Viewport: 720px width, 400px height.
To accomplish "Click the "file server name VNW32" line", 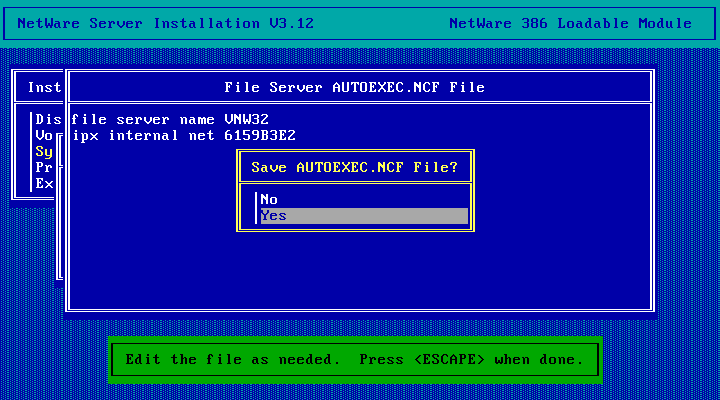I will (x=170, y=119).
